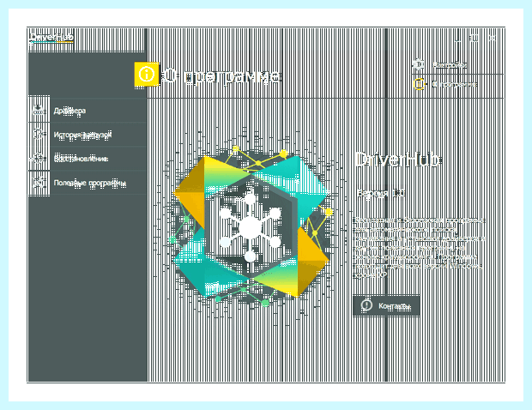Select the Драйвера menu label

click(x=70, y=111)
